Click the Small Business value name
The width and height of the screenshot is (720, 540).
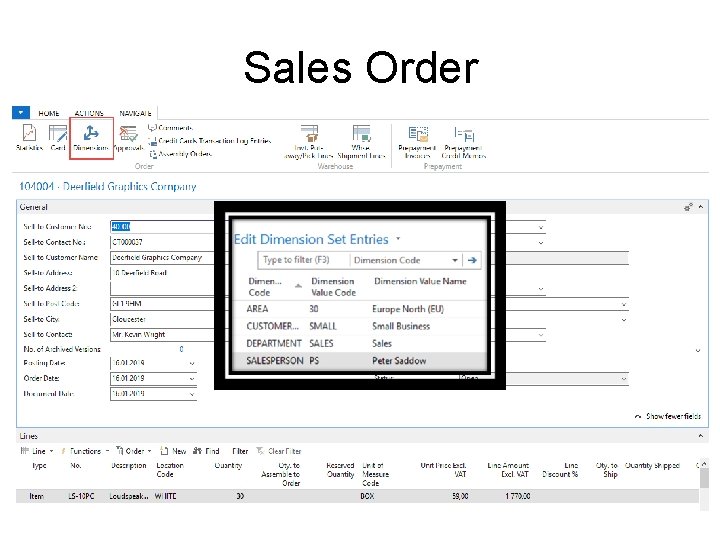point(401,326)
